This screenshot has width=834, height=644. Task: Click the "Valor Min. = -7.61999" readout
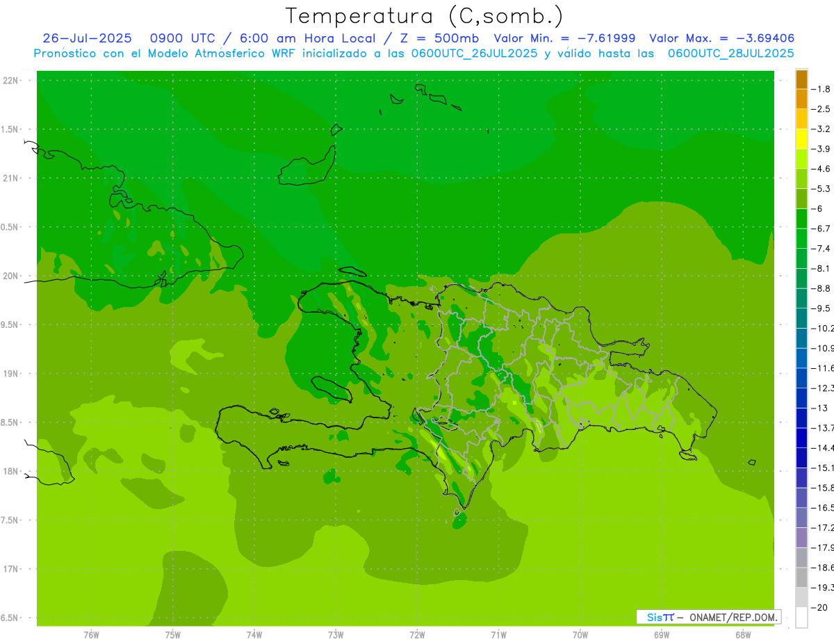pyautogui.click(x=564, y=38)
